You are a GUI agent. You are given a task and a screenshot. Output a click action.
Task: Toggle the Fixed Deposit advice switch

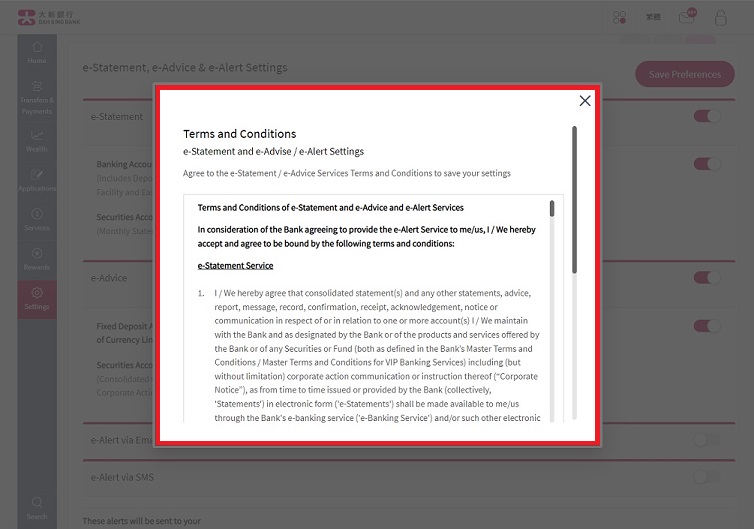pyautogui.click(x=707, y=326)
